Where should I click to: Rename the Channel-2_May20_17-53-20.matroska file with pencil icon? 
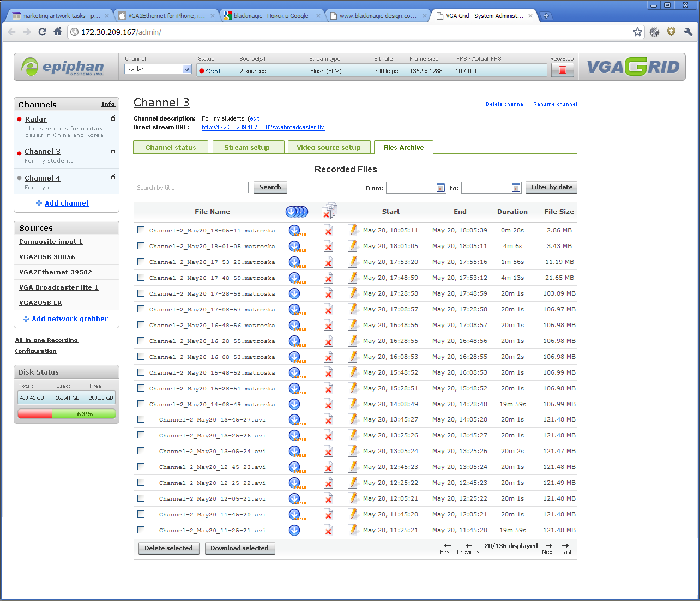tap(353, 262)
